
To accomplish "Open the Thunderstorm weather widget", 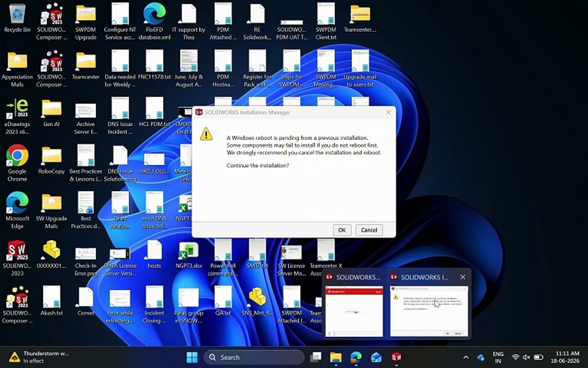I will pos(39,357).
